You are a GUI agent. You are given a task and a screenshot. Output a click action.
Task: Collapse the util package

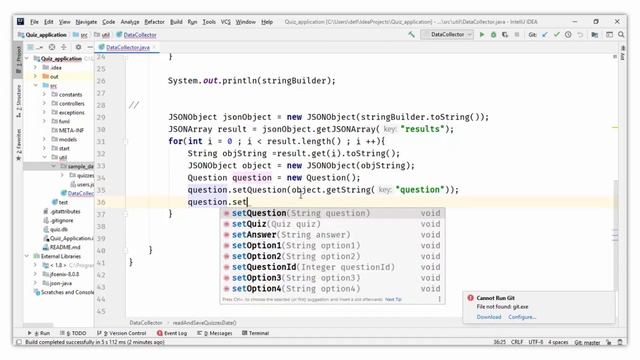point(44,157)
